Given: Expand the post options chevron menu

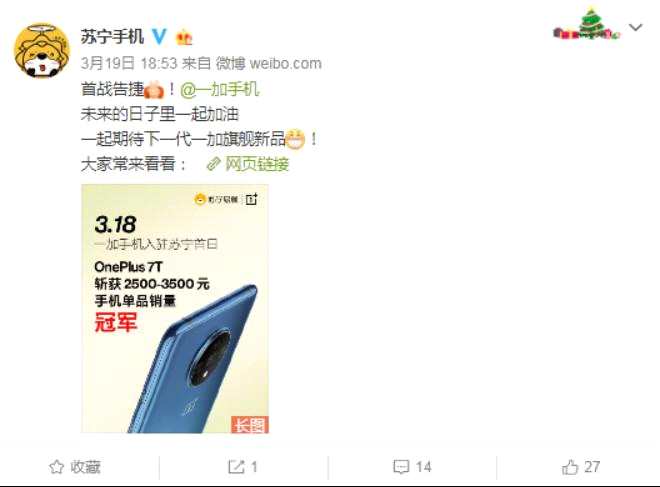Looking at the screenshot, I should pos(635,28).
